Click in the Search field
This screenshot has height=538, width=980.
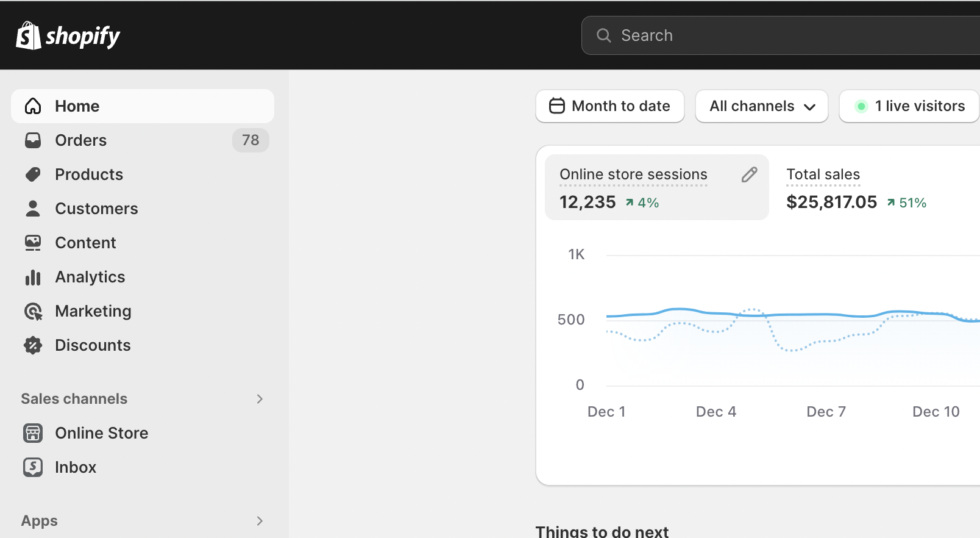[x=781, y=35]
